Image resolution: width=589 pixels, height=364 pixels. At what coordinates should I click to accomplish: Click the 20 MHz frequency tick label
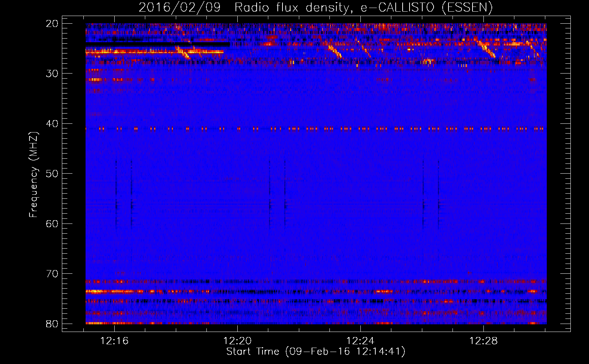coord(52,24)
